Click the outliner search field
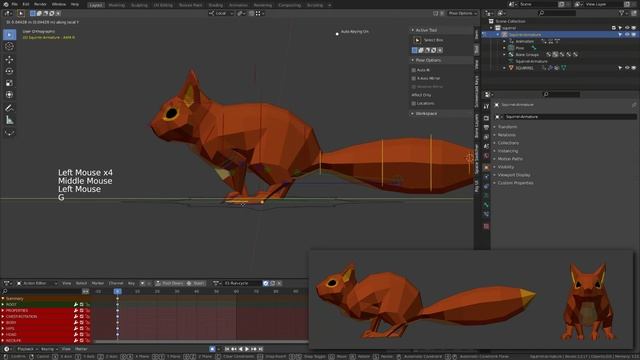 557,13
